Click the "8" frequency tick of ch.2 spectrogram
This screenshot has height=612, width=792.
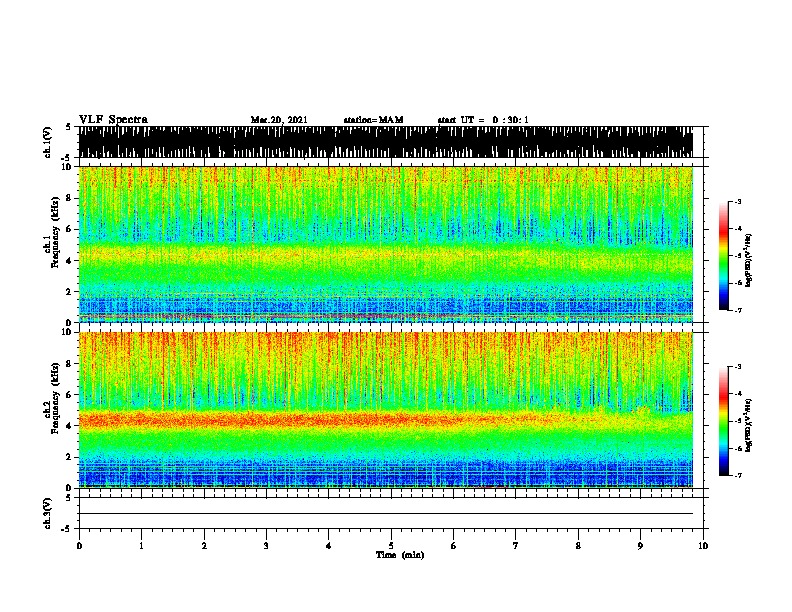coord(70,364)
